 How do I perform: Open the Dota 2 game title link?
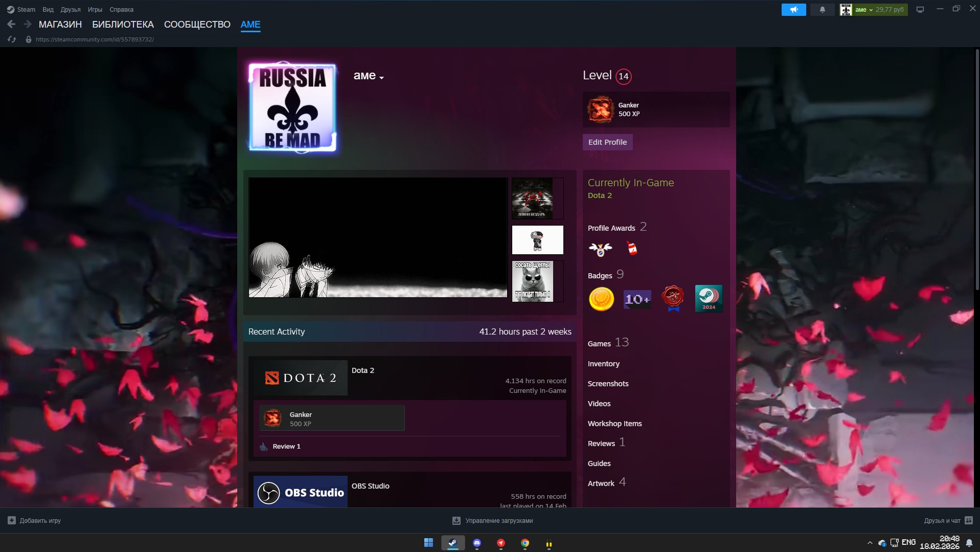click(363, 370)
